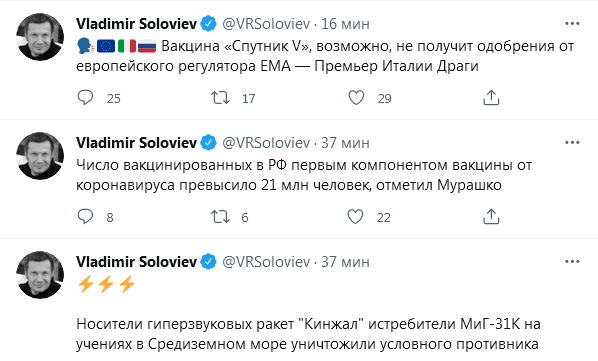The width and height of the screenshot is (598, 361).
Task: Share the Murashko vaccination tweet
Action: (491, 217)
